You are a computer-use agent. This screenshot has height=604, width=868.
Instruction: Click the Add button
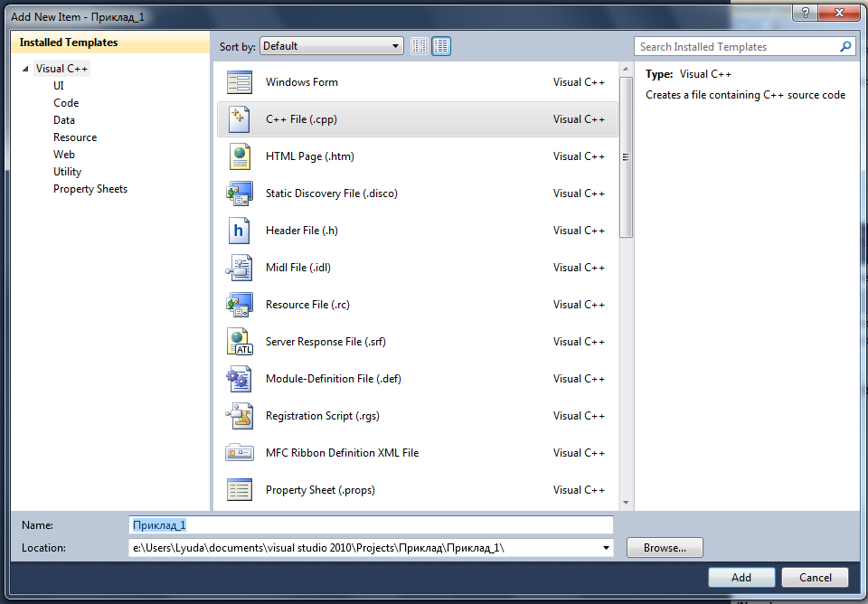point(741,578)
